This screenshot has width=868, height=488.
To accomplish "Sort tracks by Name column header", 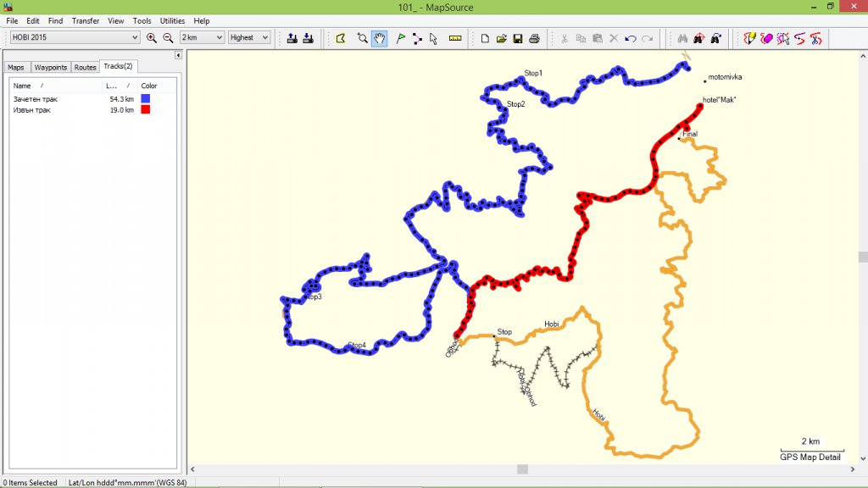I will pyautogui.click(x=55, y=86).
